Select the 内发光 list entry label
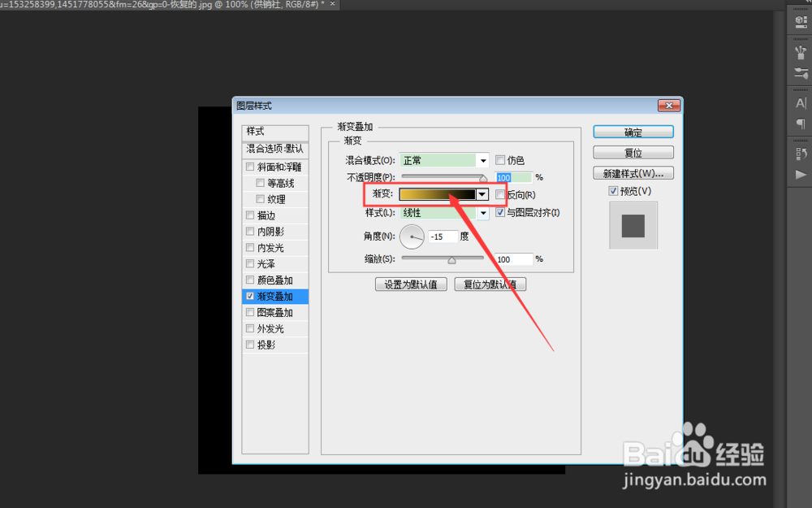Screen dimensions: 812x508 click(x=270, y=247)
